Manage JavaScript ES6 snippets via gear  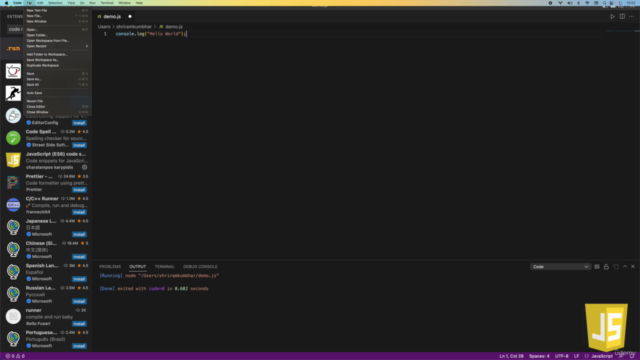[x=84, y=167]
